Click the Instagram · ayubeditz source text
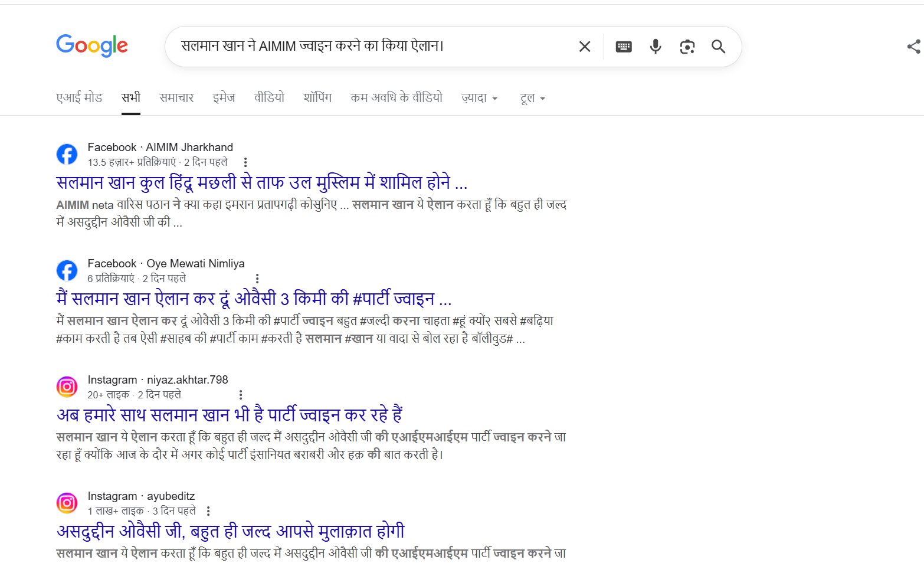This screenshot has height=563, width=924. (x=141, y=496)
